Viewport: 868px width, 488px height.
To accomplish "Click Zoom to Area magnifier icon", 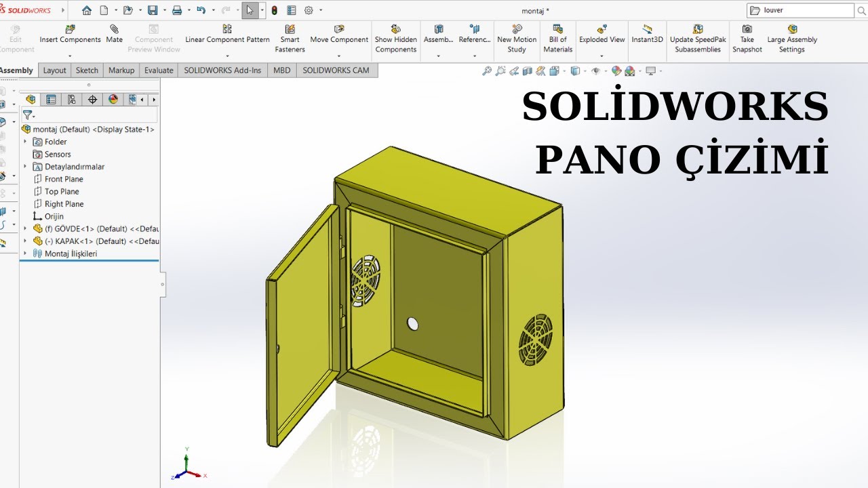I will tap(500, 70).
